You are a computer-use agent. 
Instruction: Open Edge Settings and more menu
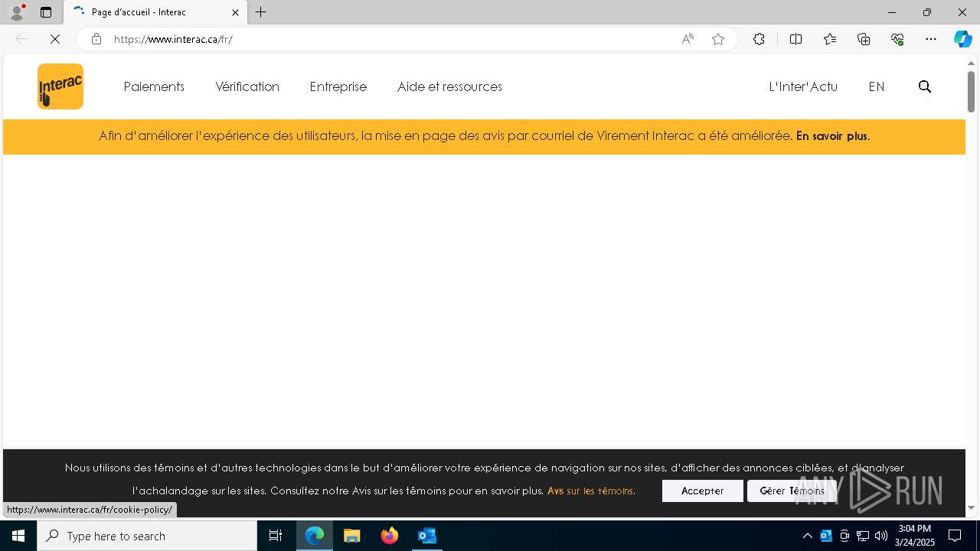[931, 39]
